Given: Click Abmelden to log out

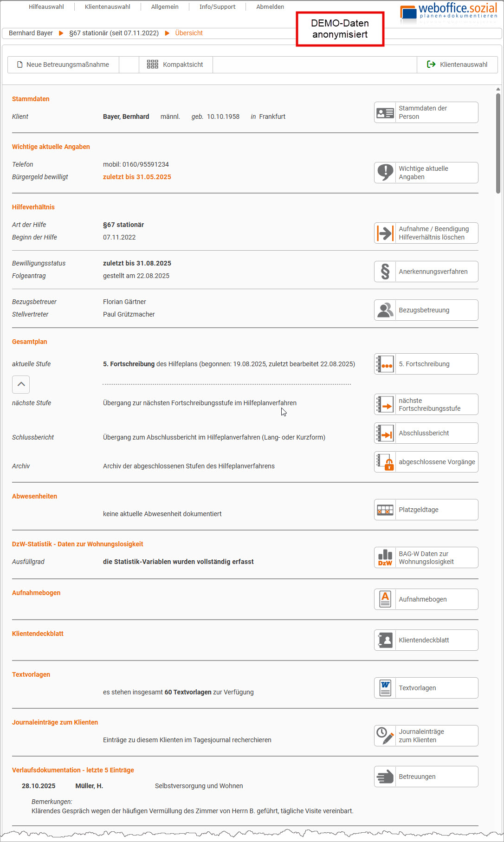Looking at the screenshot, I should [270, 7].
